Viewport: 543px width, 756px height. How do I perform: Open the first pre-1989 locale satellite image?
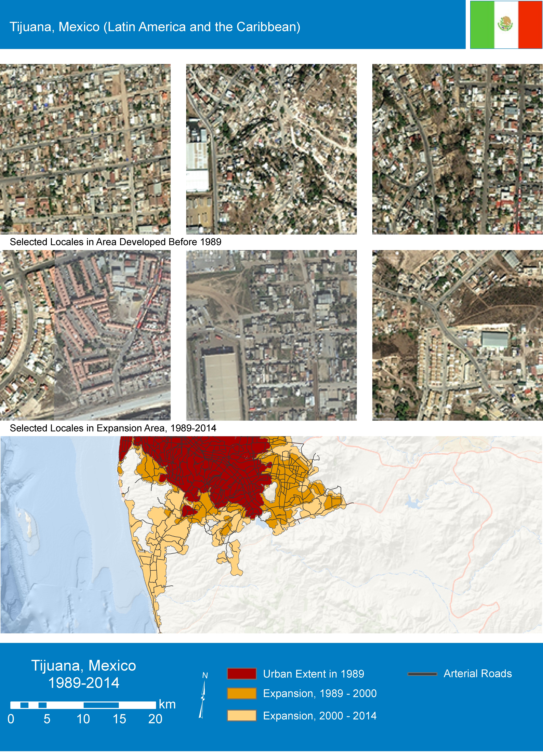(x=85, y=149)
